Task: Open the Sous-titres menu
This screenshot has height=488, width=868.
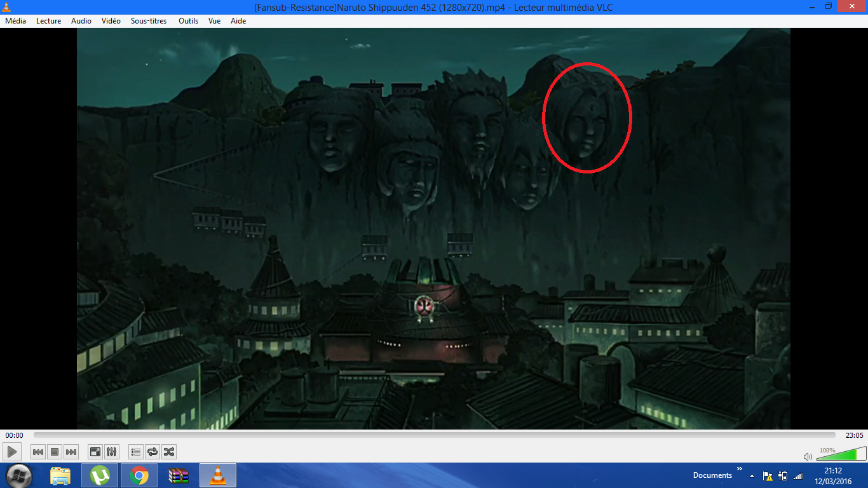Action: point(149,21)
